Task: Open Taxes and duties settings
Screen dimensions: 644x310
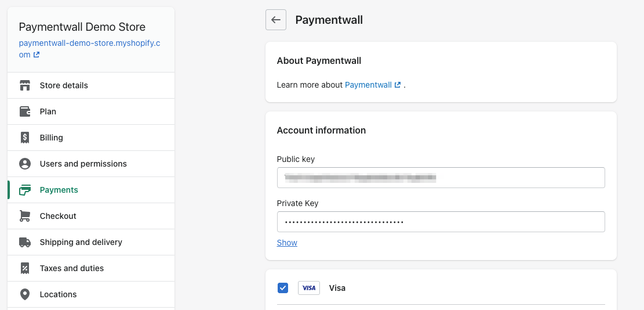Action: (x=91, y=268)
